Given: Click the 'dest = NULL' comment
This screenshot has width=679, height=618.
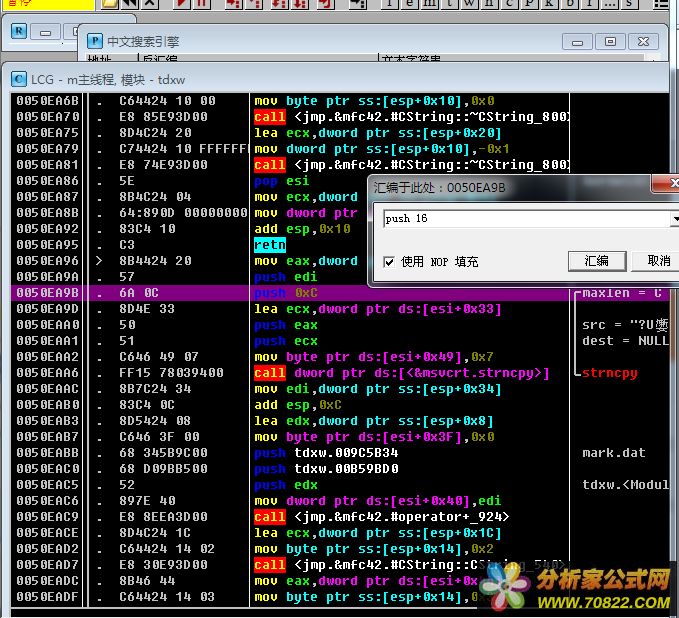Looking at the screenshot, I should pos(626,341).
